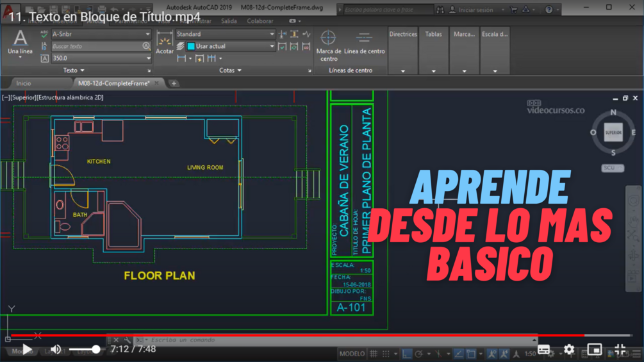Click the cyan layer color swatch
The width and height of the screenshot is (644, 362).
coord(191,46)
